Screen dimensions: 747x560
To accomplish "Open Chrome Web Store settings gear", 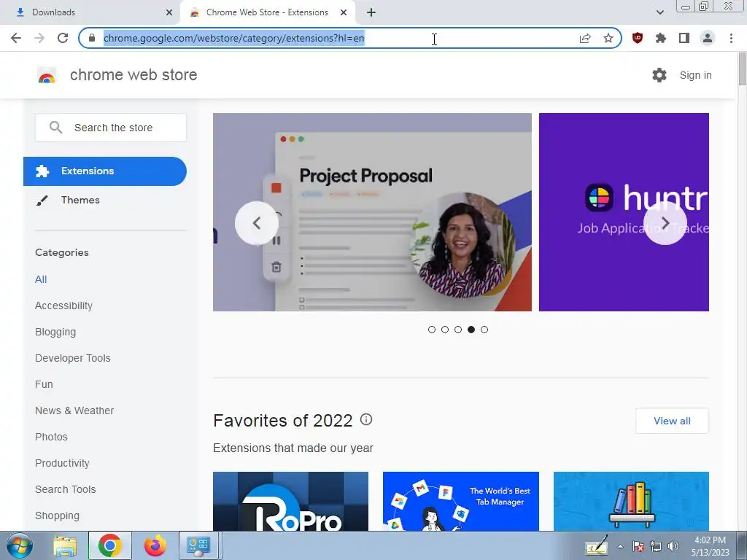I will 659,75.
